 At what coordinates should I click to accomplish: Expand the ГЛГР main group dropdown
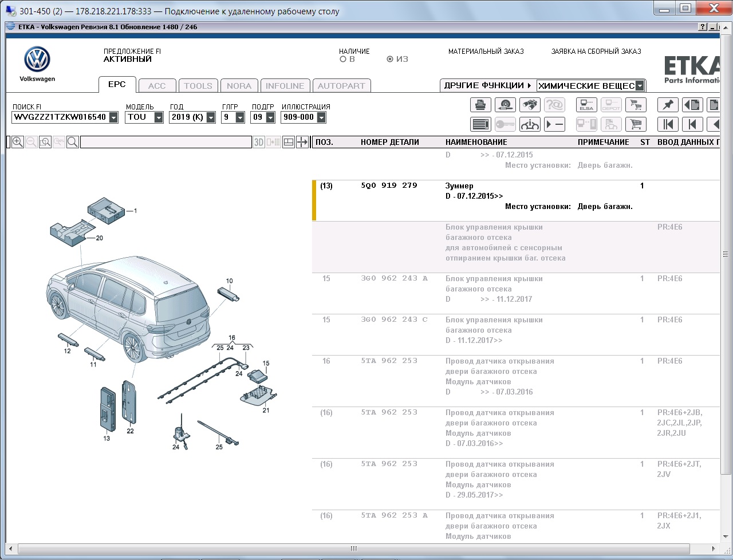[x=240, y=117]
